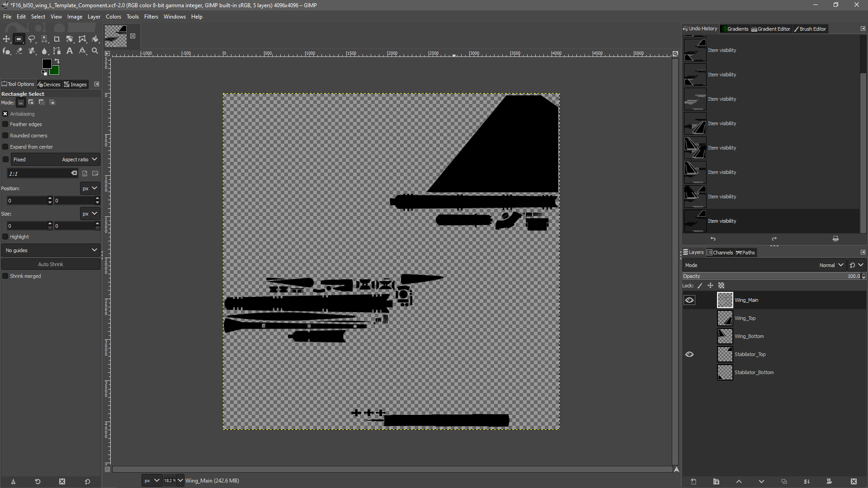
Task: Switch to the Channels tab
Action: [720, 253]
